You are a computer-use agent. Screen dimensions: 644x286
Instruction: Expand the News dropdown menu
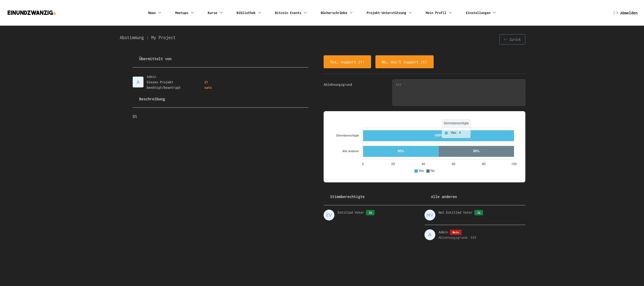tap(154, 13)
